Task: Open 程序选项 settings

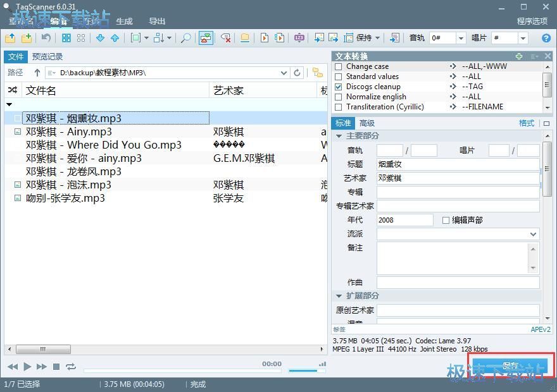Action: click(x=532, y=21)
